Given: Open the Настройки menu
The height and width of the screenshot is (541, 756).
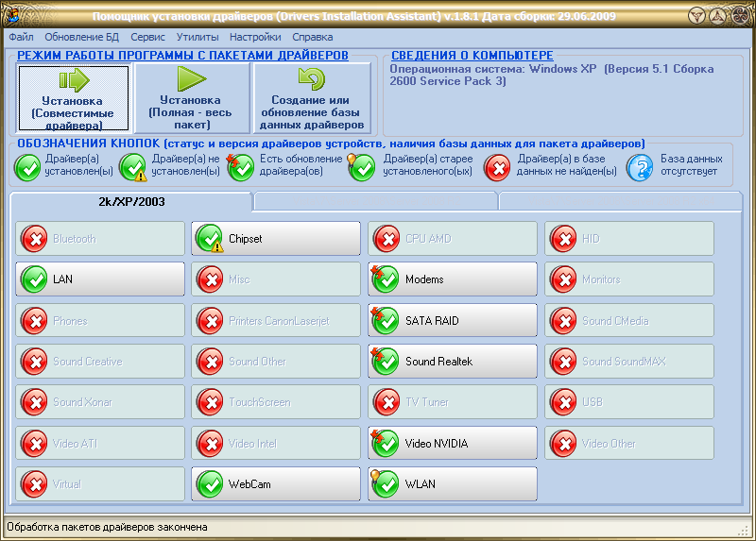Looking at the screenshot, I should (x=255, y=37).
